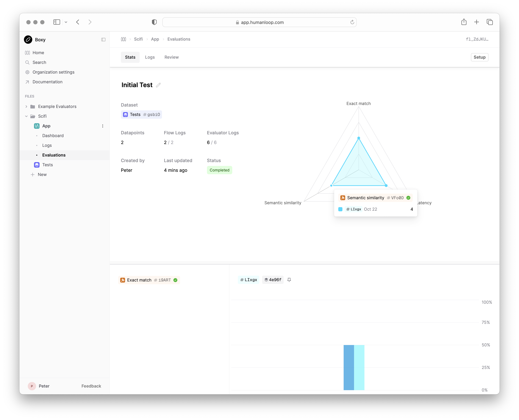Image resolution: width=519 pixels, height=420 pixels.
Task: Click the Setup button
Action: (479, 57)
